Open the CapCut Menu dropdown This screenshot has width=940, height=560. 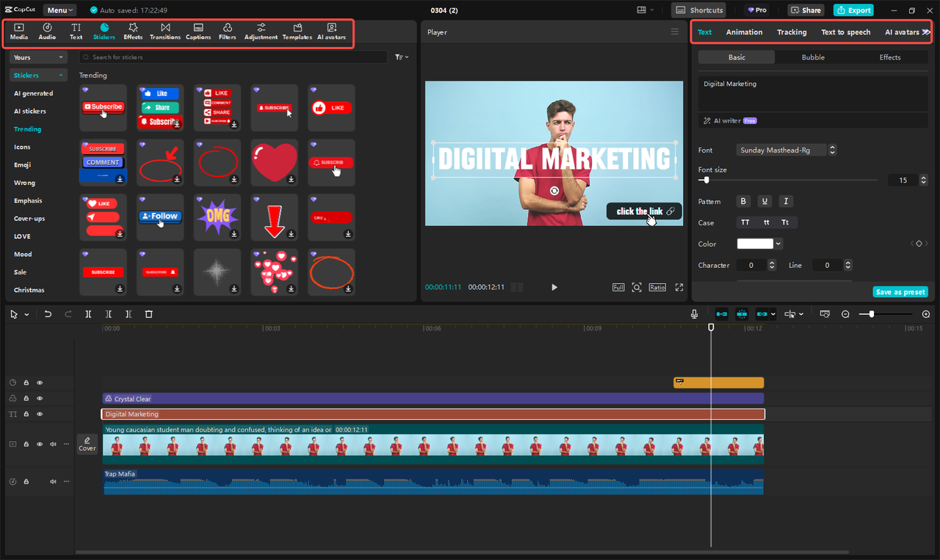click(x=59, y=10)
